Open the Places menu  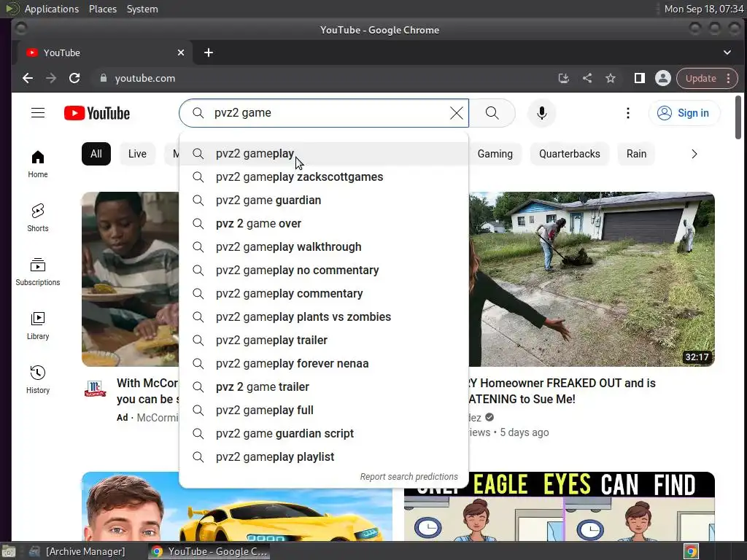[x=102, y=9]
